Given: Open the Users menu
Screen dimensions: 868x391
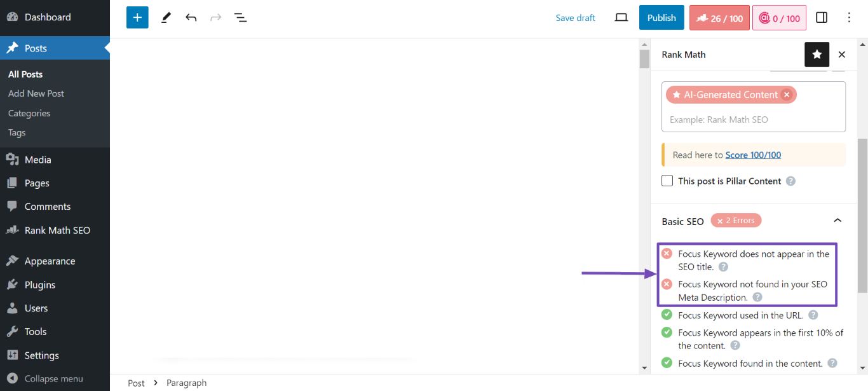Looking at the screenshot, I should coord(55,308).
